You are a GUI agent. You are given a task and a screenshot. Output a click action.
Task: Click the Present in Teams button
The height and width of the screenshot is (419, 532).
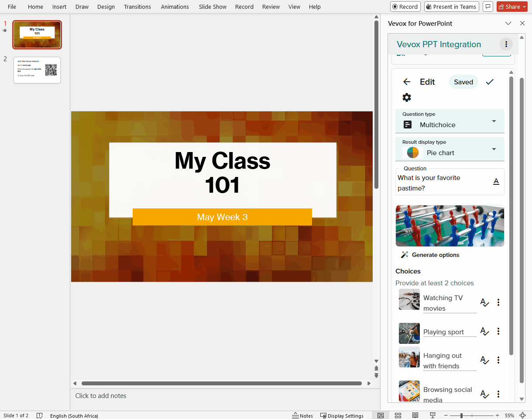pyautogui.click(x=451, y=7)
